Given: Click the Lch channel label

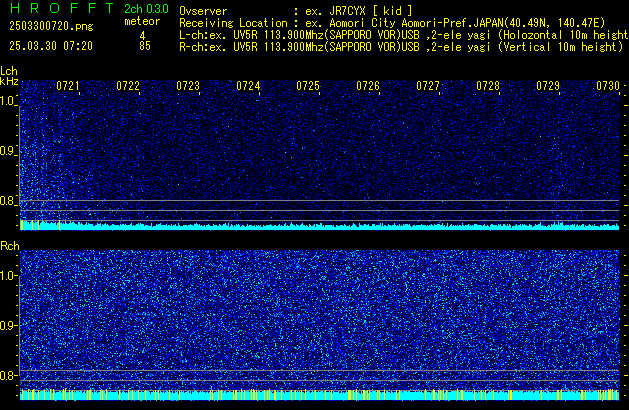Looking at the screenshot, I should 9,71.
